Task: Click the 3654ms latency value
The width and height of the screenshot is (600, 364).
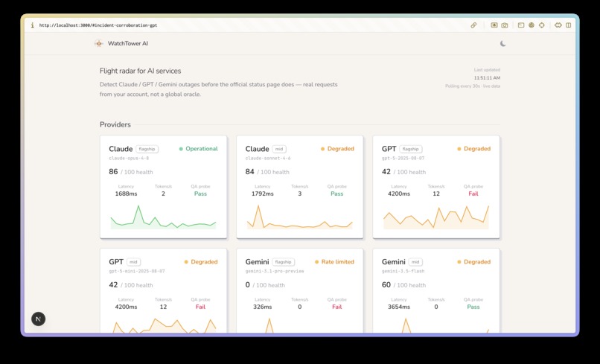Action: coord(399,307)
